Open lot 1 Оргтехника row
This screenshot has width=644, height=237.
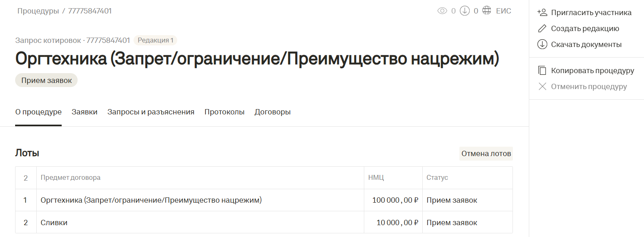coord(151,200)
